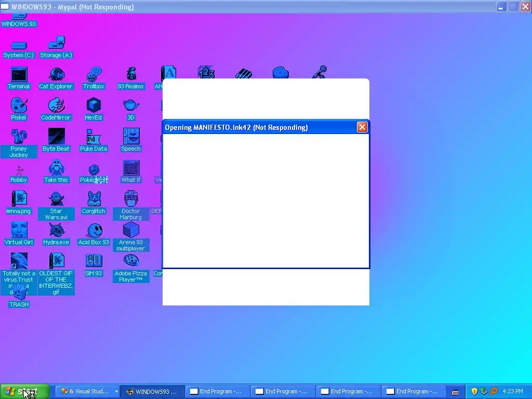Close the WINDOWS93 - Mypal window
The height and width of the screenshot is (399, 532).
point(525,6)
